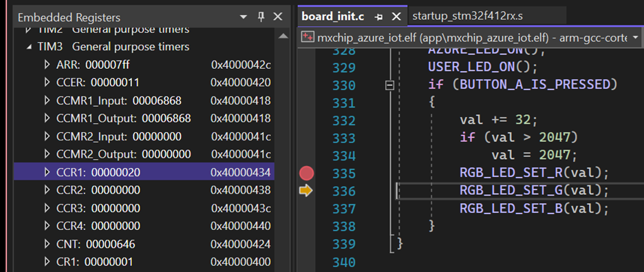Screen dimensions: 644x272
Task: Pin the board_init.c tab
Action: pos(379,17)
